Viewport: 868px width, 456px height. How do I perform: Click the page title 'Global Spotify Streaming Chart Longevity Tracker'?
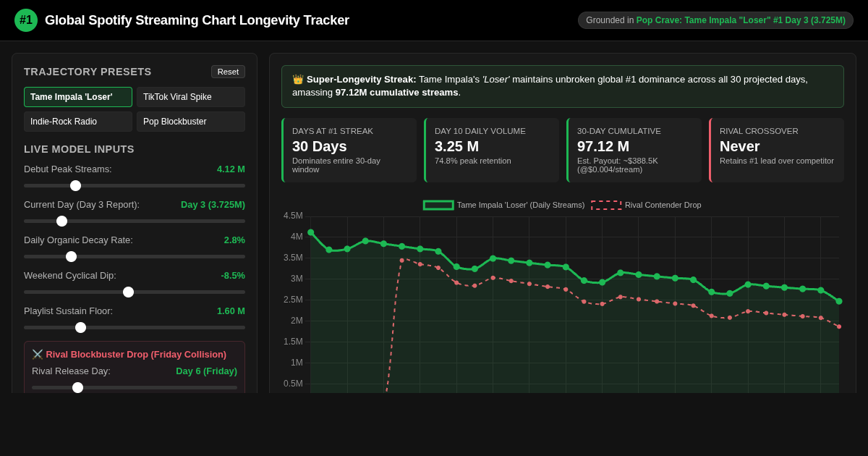(x=197, y=20)
